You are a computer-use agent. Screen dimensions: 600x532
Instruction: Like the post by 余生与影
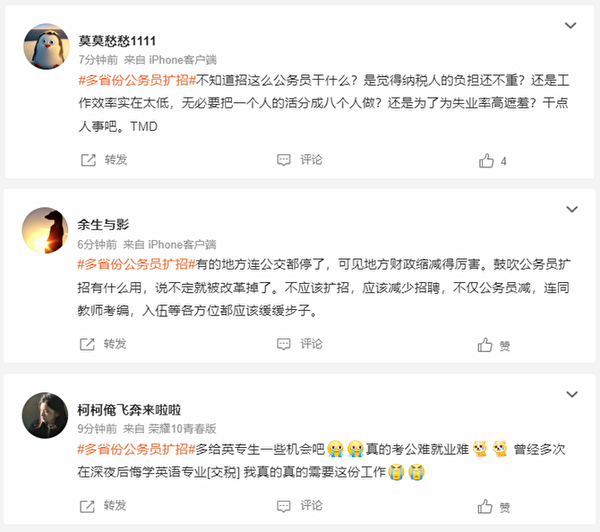486,345
